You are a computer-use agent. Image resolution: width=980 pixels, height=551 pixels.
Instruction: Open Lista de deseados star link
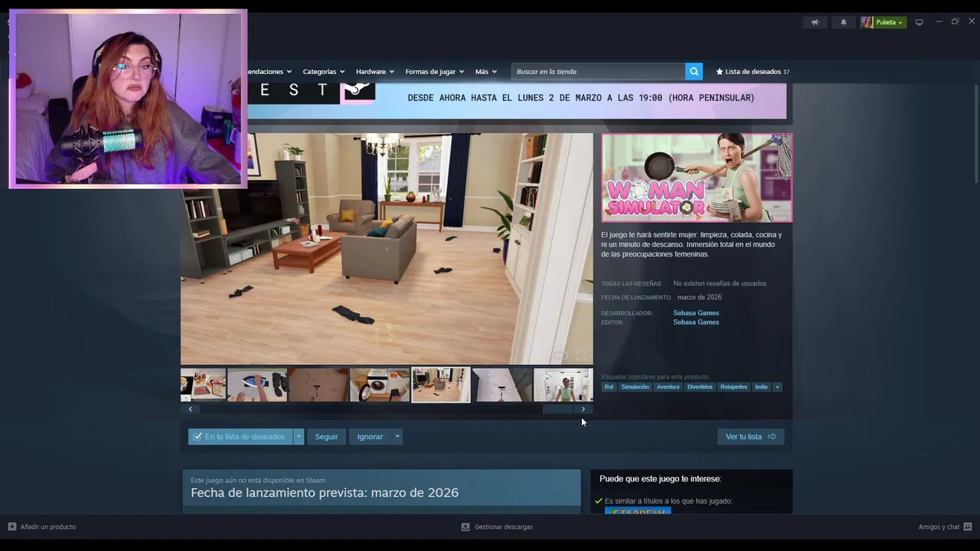pyautogui.click(x=752, y=71)
